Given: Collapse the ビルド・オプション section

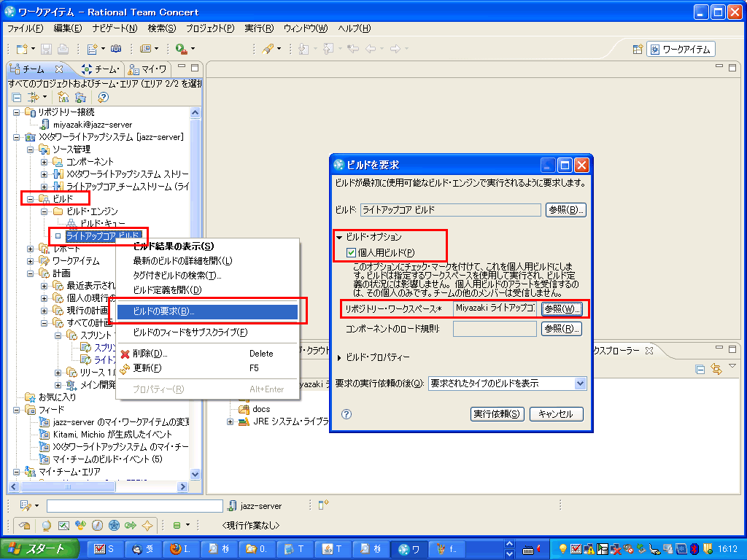Looking at the screenshot, I should (x=340, y=237).
